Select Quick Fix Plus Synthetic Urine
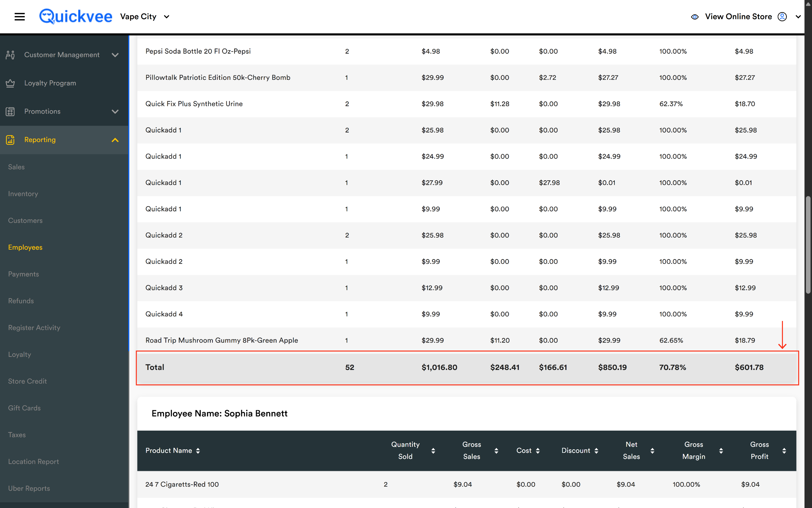Image resolution: width=812 pixels, height=508 pixels. (x=194, y=104)
